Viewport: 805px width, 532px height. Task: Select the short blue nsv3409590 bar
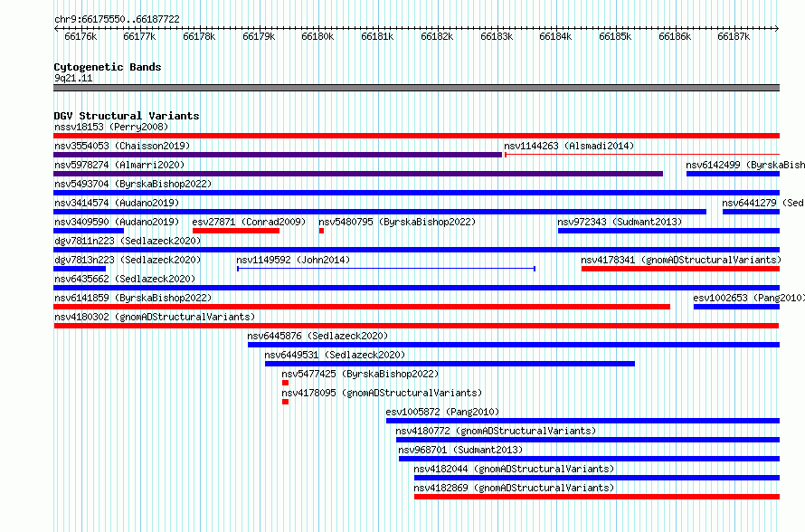(89, 231)
